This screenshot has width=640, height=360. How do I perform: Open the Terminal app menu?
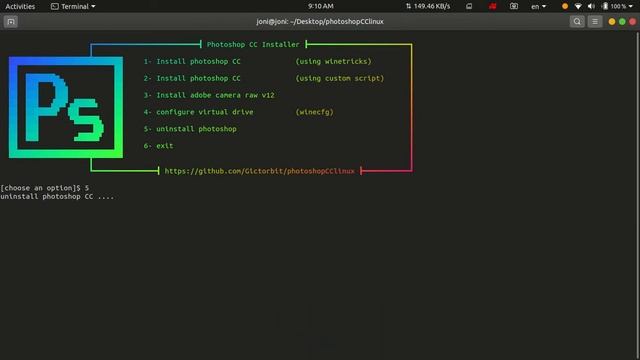click(x=73, y=6)
